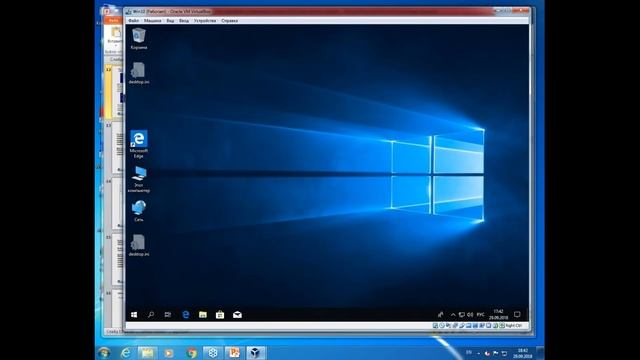640x360 pixels.
Task: Launch Chrome from the host taskbar
Action: pos(191,353)
